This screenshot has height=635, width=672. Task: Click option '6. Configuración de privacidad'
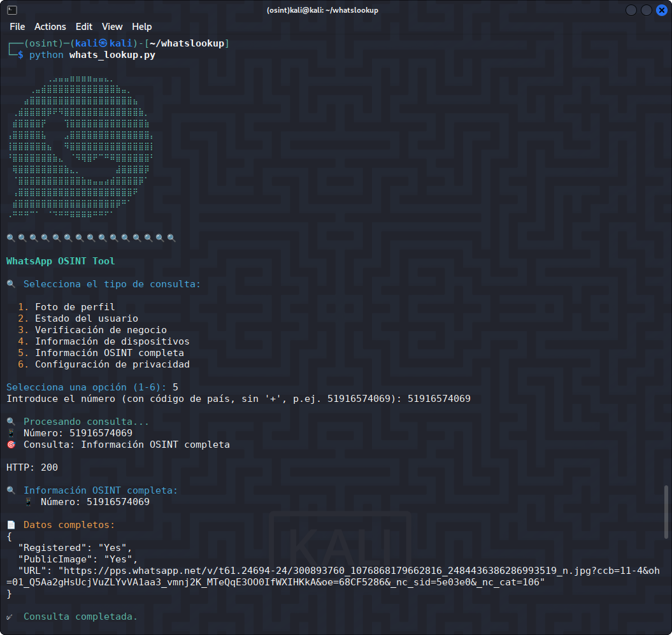tap(104, 365)
